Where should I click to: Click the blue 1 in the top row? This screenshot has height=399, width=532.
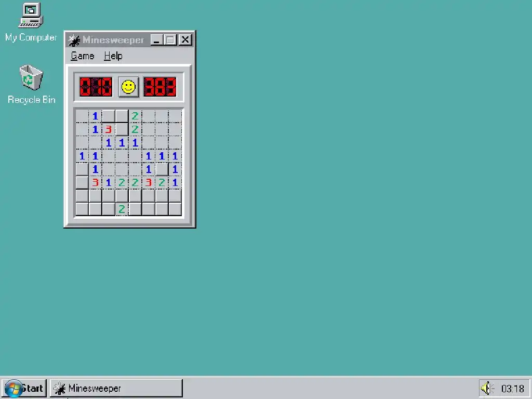click(x=96, y=116)
